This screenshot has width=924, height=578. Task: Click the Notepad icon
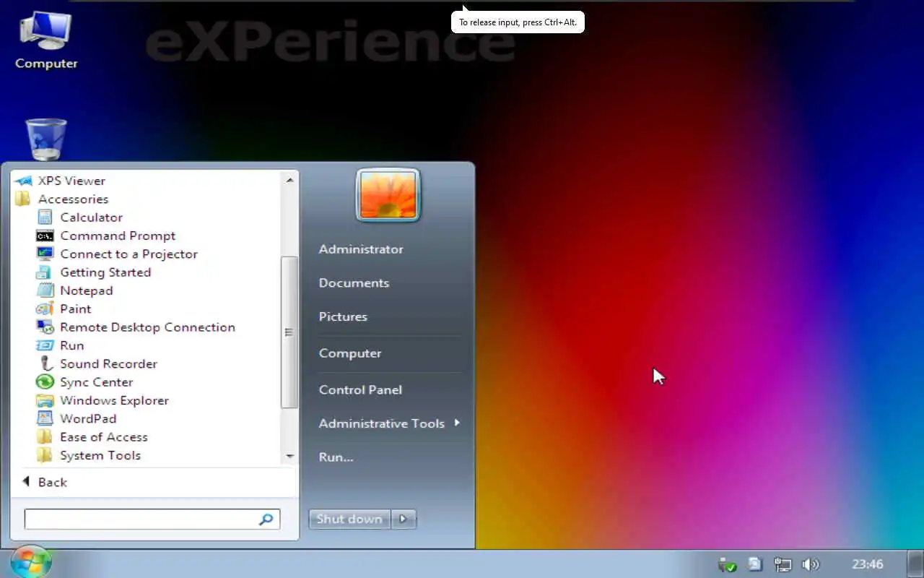45,290
